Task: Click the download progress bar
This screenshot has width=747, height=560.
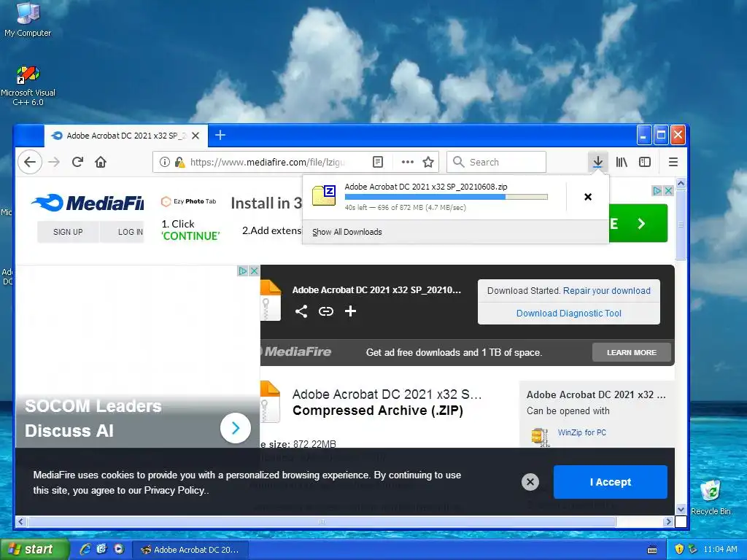Action: click(446, 197)
